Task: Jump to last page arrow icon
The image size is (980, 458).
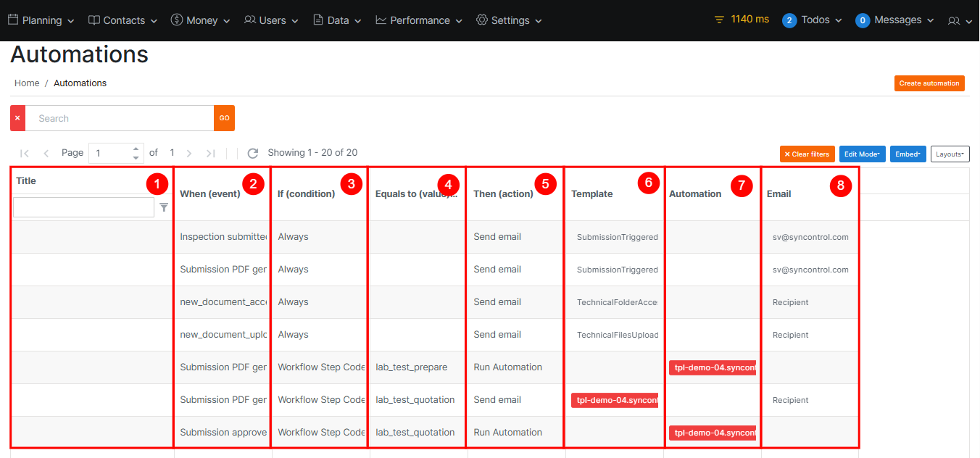Action: [211, 154]
